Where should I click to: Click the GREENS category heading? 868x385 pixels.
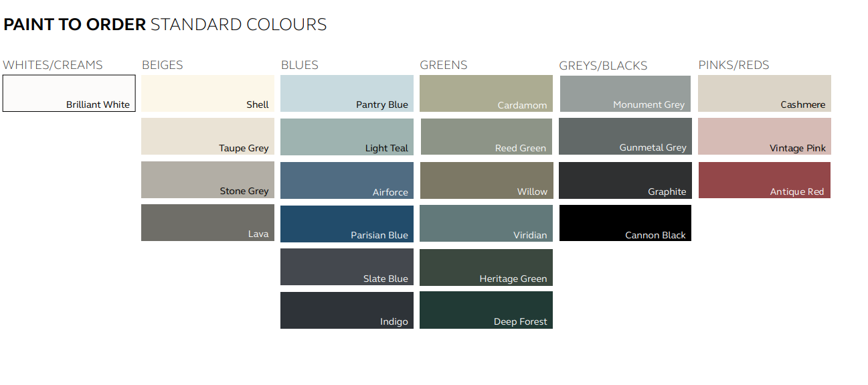click(x=443, y=65)
